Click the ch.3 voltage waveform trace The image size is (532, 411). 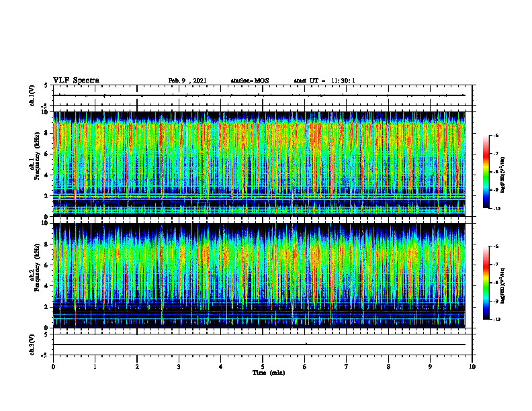[x=259, y=345]
